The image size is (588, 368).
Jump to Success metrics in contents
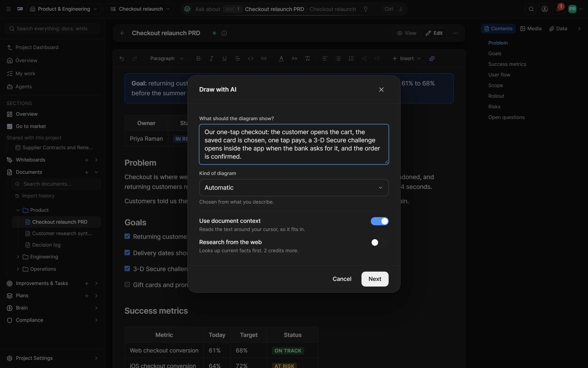(507, 64)
